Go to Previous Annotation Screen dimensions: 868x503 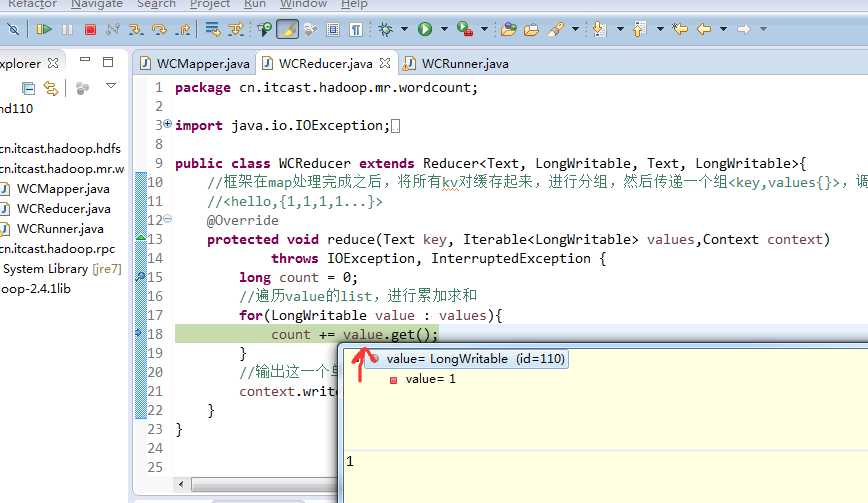pyautogui.click(x=639, y=29)
